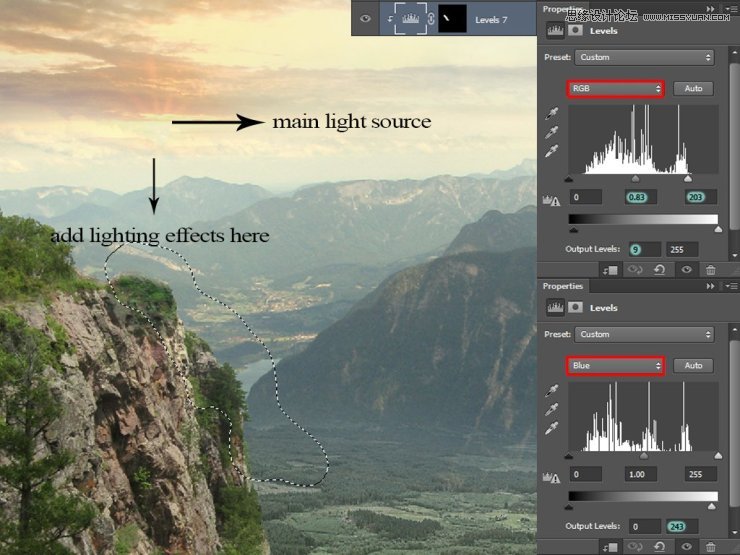Expand the Preset dropdown in the upper Levels panel

pyautogui.click(x=644, y=58)
